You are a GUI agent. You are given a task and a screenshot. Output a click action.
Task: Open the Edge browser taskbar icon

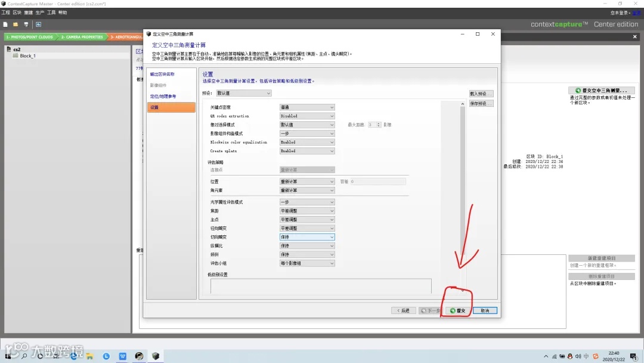(x=73, y=356)
